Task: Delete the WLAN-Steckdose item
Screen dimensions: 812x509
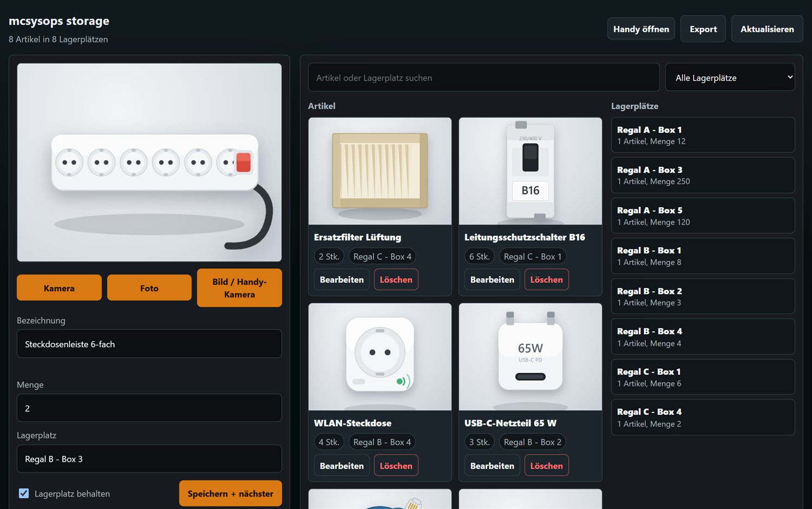Action: (x=396, y=466)
